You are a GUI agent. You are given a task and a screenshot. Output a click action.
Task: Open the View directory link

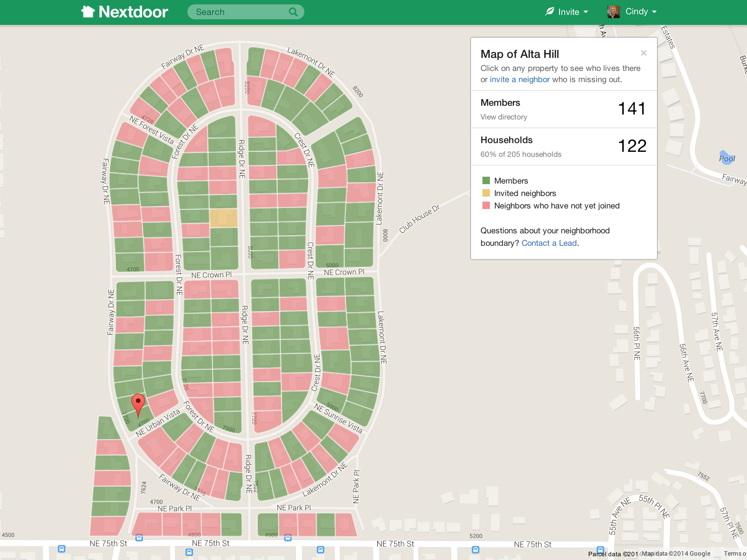[504, 117]
